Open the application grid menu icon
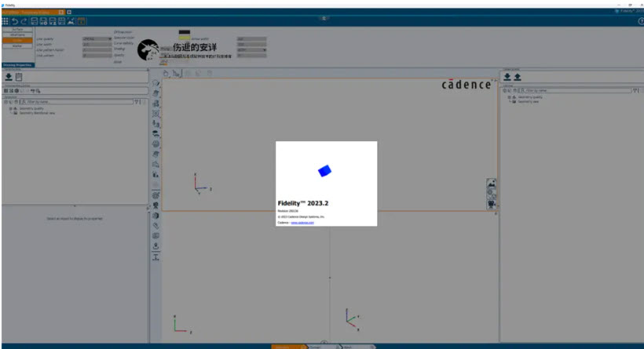Viewport: 644px width, 349px height. click(x=5, y=21)
